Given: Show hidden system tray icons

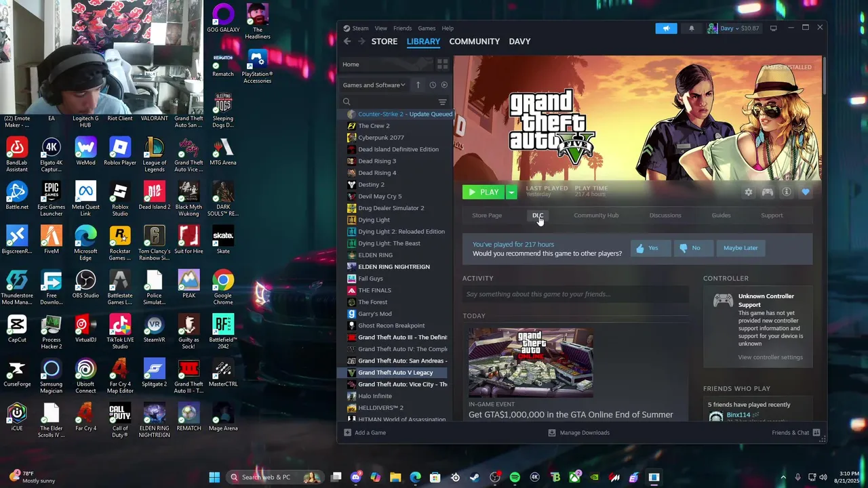Looking at the screenshot, I should tap(783, 477).
